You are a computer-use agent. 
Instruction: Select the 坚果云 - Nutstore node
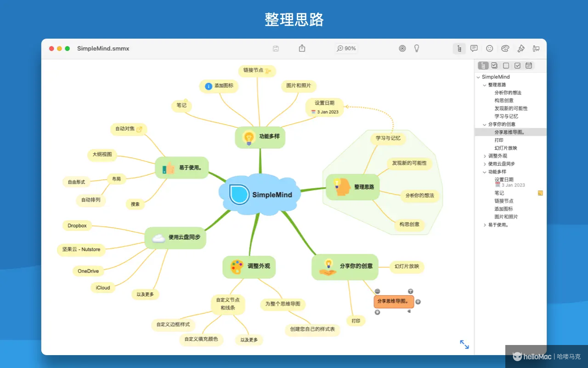coord(81,249)
